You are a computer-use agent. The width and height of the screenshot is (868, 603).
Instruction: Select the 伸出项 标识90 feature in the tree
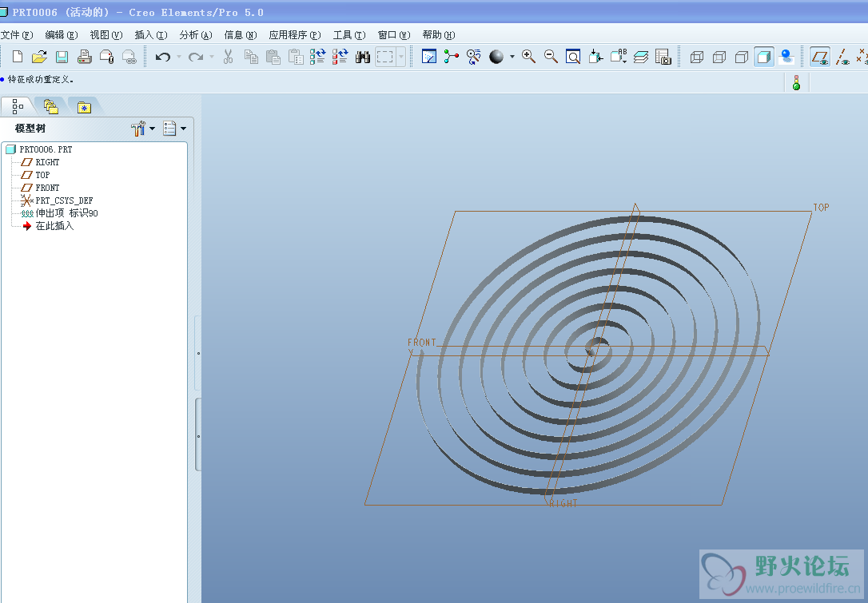point(66,213)
